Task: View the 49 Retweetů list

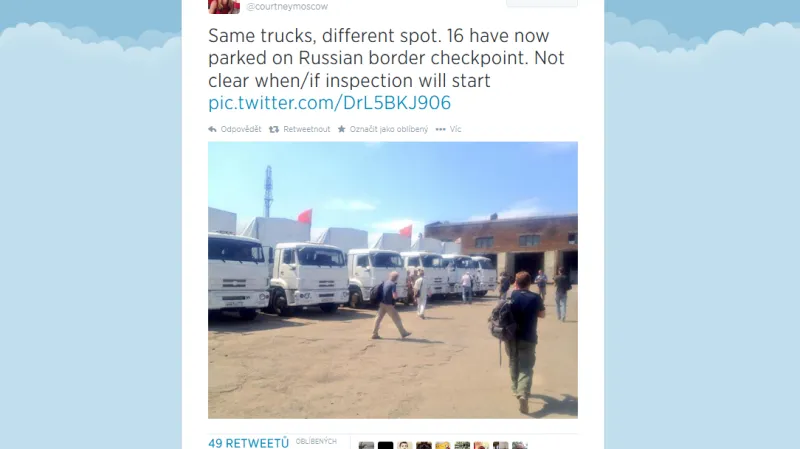Action: pyautogui.click(x=248, y=443)
